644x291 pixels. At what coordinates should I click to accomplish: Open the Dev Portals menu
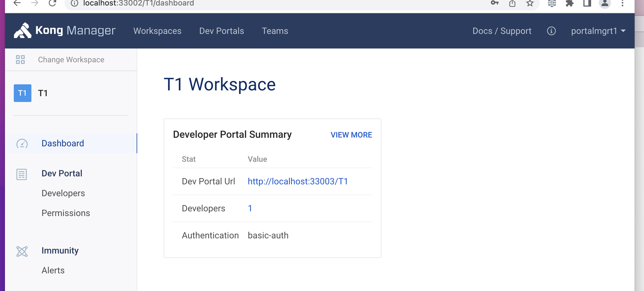tap(222, 31)
